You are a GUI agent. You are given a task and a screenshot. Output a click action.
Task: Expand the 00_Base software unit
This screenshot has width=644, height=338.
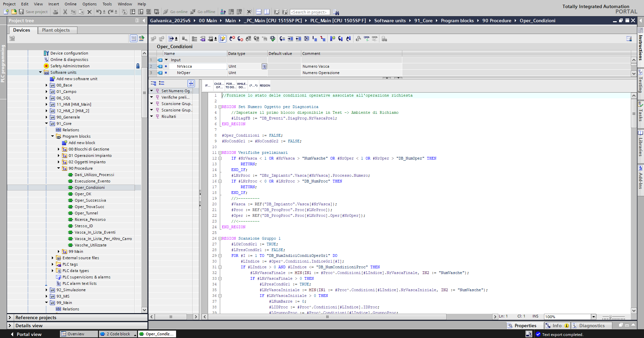[x=46, y=85]
